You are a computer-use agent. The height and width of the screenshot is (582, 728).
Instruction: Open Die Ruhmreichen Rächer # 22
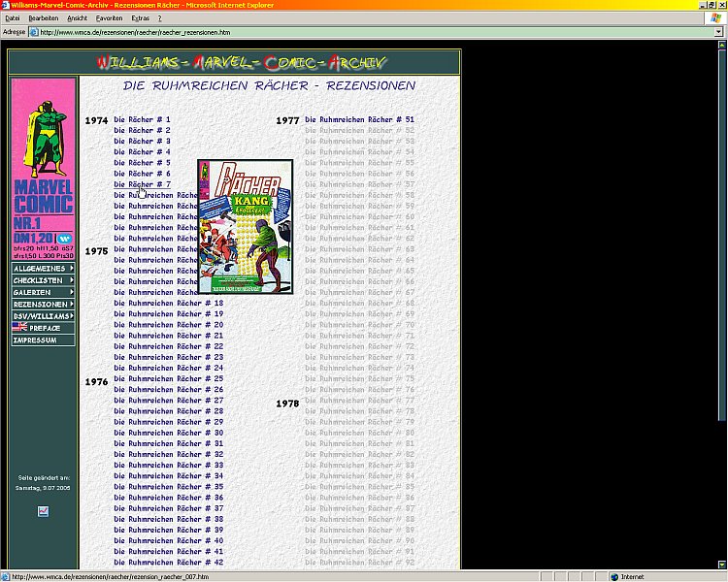coord(169,346)
